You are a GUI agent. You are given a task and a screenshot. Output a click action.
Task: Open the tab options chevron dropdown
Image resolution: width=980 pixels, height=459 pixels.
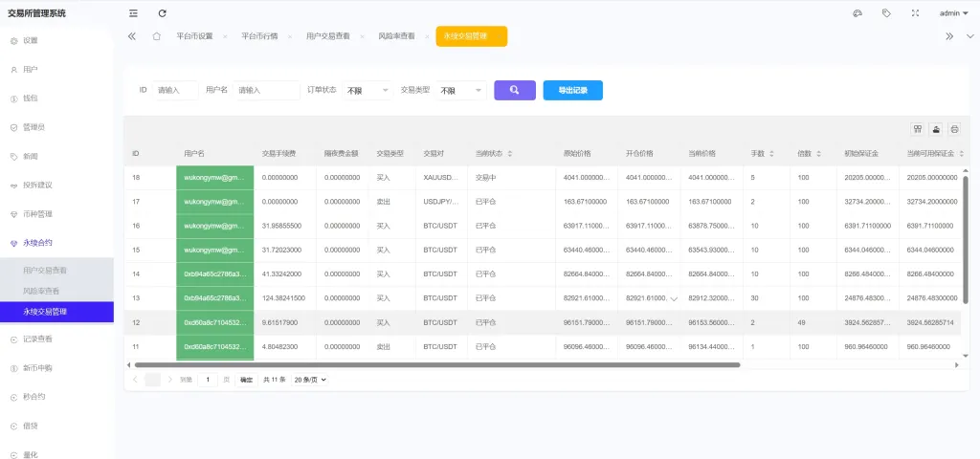(x=970, y=36)
